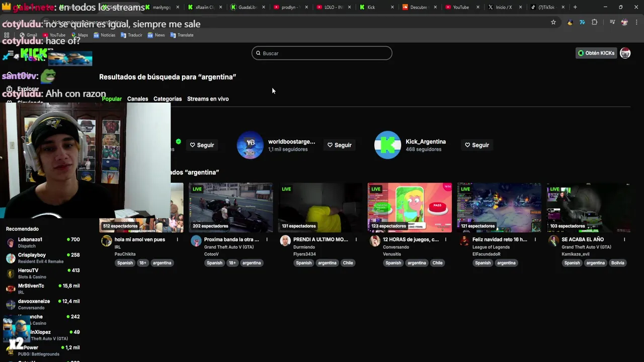
Task: Open the PauChikita streamer avatar
Action: point(107,241)
